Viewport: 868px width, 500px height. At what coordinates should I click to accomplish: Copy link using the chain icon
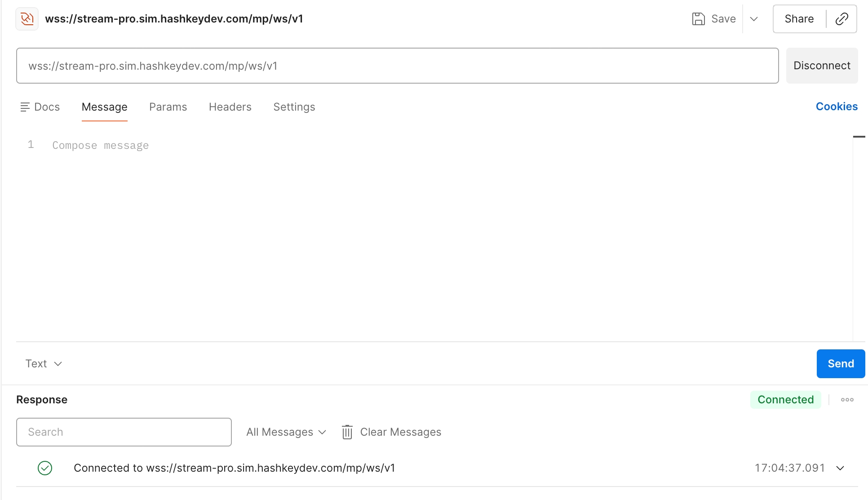coord(841,19)
